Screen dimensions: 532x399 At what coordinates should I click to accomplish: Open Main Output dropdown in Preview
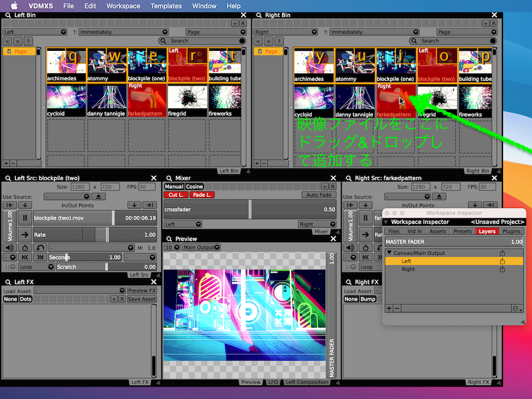click(x=201, y=247)
